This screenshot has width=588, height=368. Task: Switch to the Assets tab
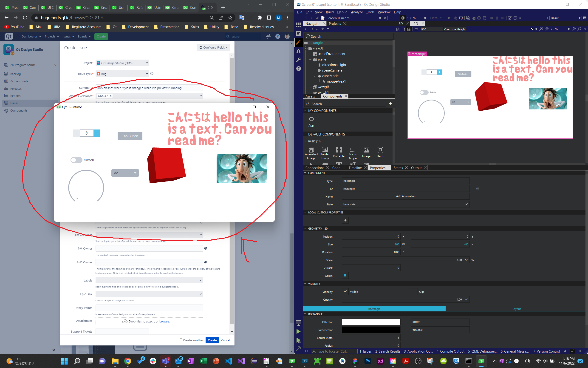coord(310,96)
